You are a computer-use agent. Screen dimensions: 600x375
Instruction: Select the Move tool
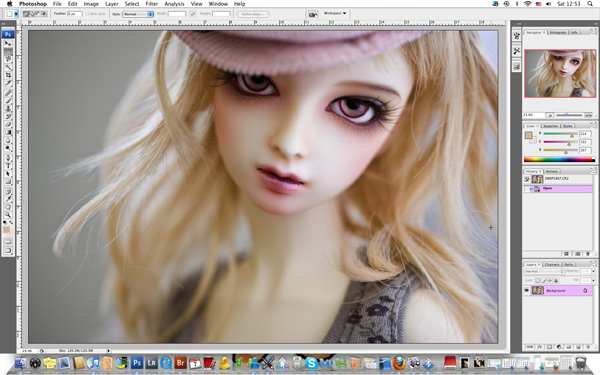(8, 43)
